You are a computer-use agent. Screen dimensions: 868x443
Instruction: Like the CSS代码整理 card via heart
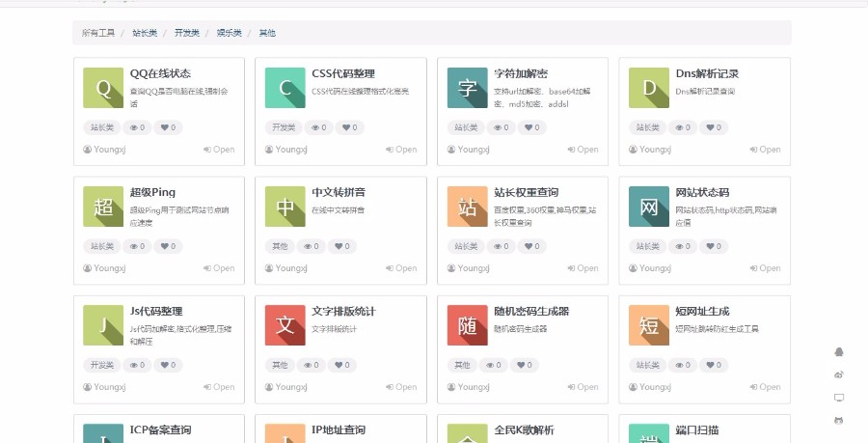click(x=350, y=127)
